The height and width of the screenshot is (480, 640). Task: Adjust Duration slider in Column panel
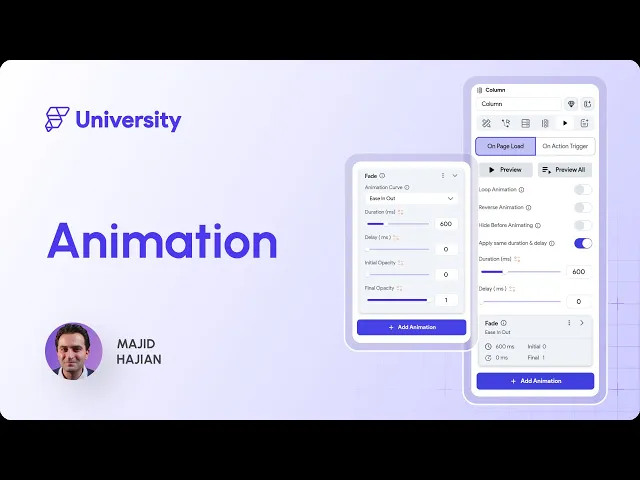point(521,272)
